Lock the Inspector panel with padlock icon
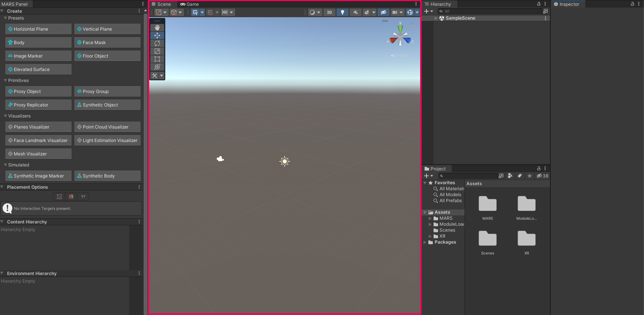Screen dimensions: 644x315 (x=632, y=4)
